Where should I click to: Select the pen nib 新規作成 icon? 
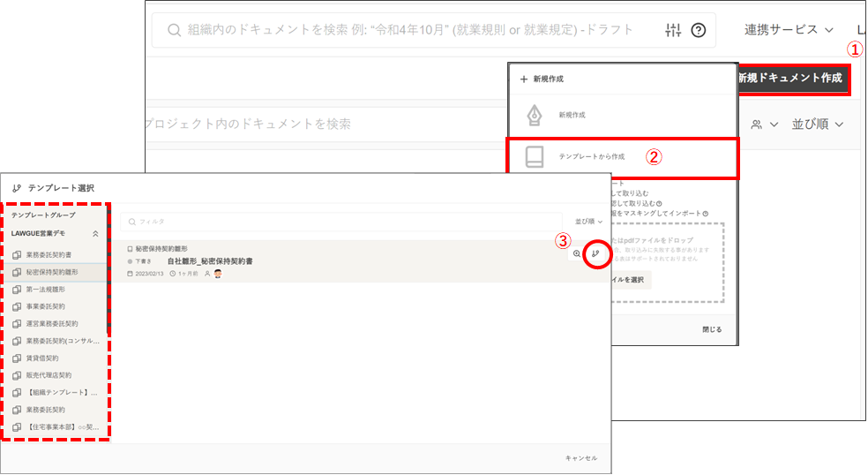[x=535, y=116]
